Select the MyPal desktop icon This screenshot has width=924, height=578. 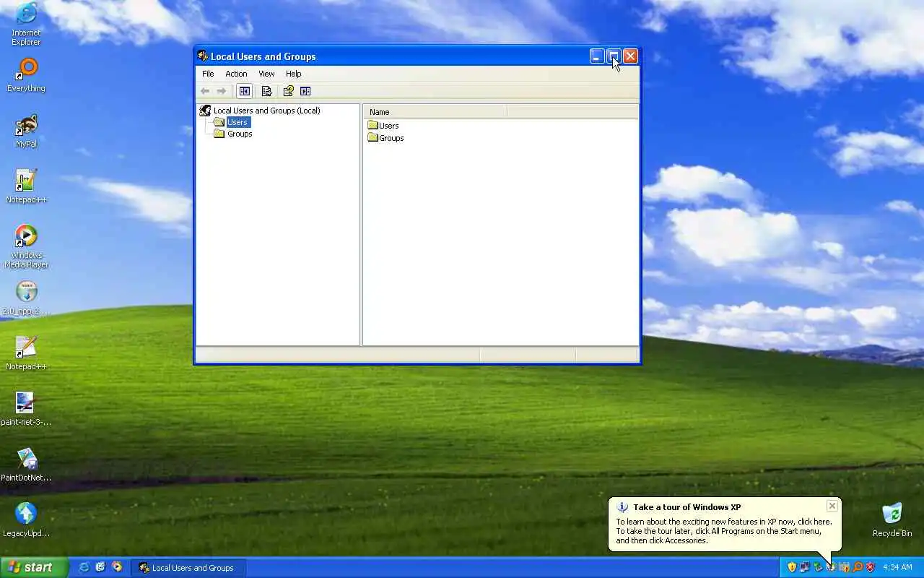26,131
